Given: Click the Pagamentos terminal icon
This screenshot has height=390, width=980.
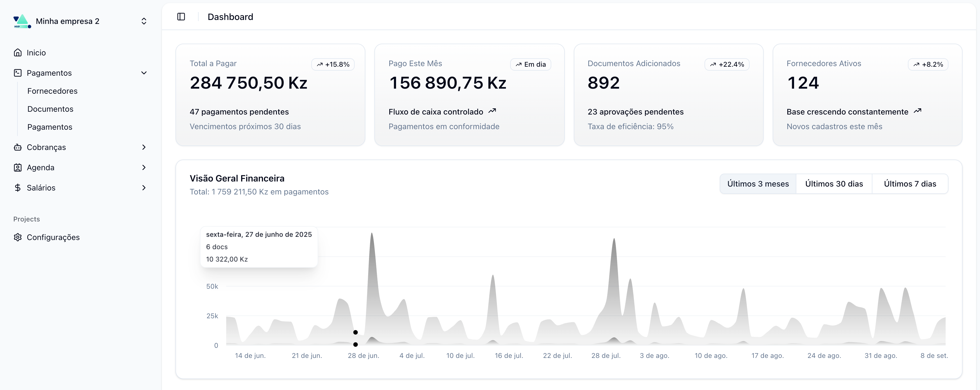Looking at the screenshot, I should click(17, 73).
